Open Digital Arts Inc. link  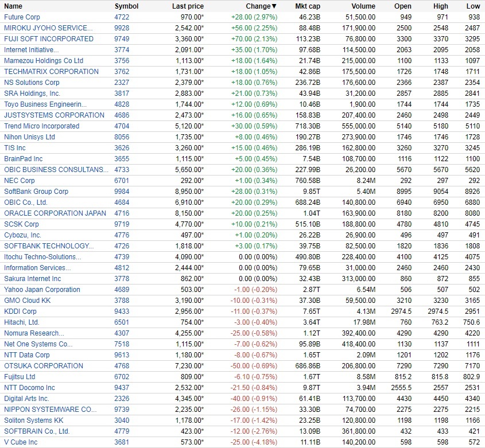[x=26, y=399]
